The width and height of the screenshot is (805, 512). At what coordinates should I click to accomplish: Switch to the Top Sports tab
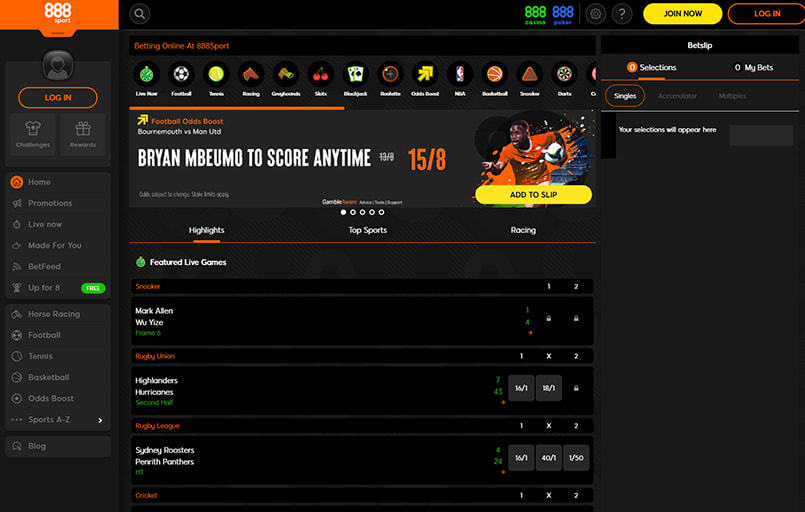click(368, 230)
